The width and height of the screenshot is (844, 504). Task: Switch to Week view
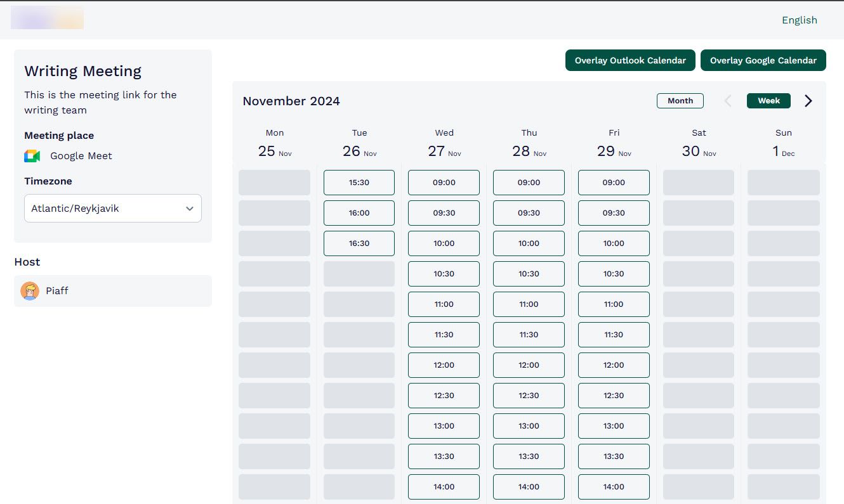click(768, 100)
